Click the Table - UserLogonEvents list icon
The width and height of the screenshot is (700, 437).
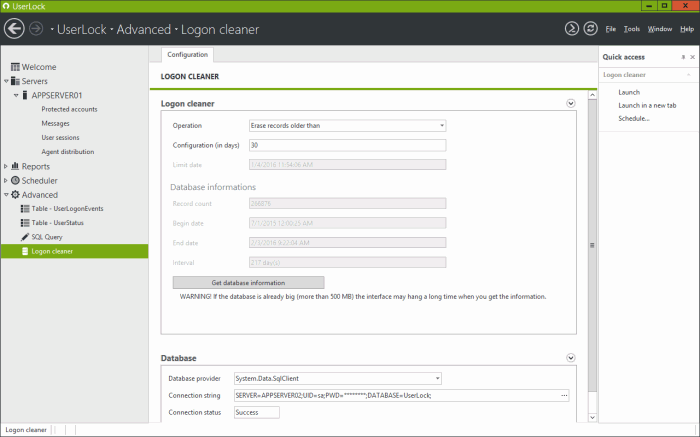[25, 208]
